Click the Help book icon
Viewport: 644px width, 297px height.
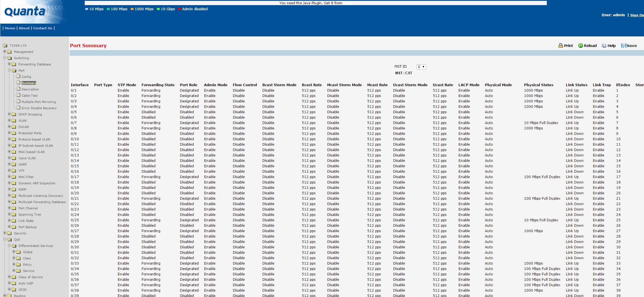point(604,46)
